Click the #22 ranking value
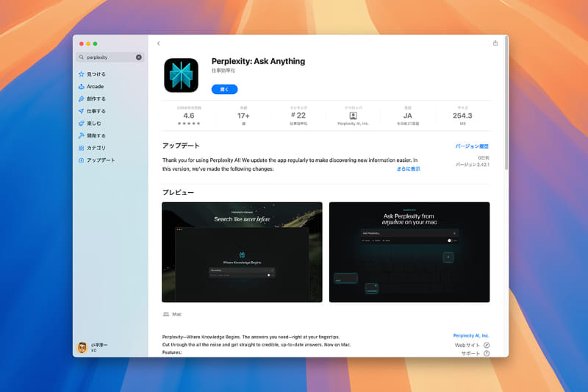The image size is (588, 392). 298,115
